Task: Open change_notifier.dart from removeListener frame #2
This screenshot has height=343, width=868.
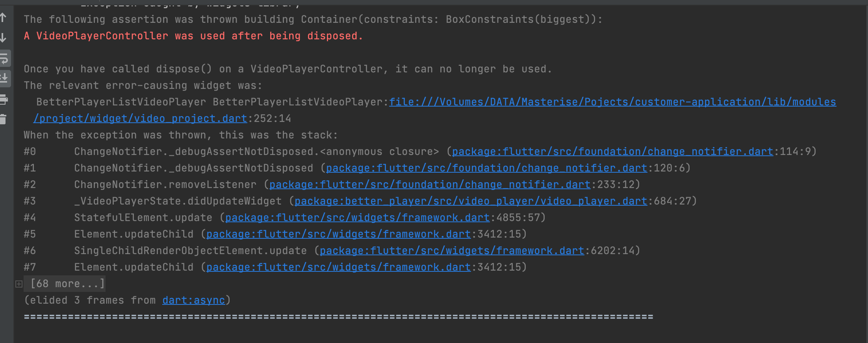Action: coord(429,184)
